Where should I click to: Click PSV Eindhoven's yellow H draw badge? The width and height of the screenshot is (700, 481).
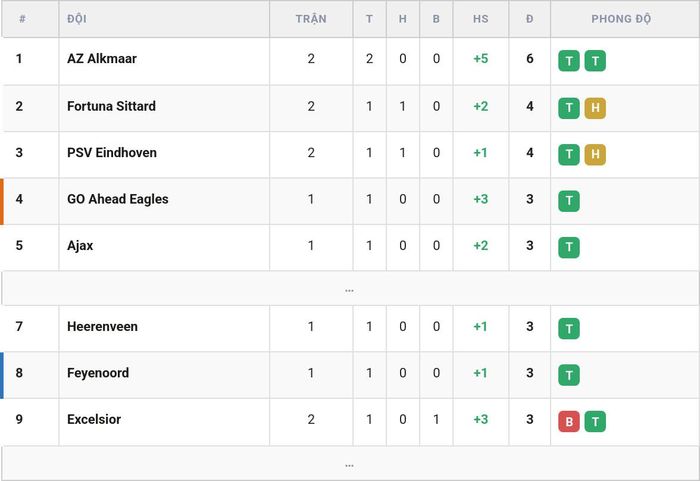[x=595, y=155]
